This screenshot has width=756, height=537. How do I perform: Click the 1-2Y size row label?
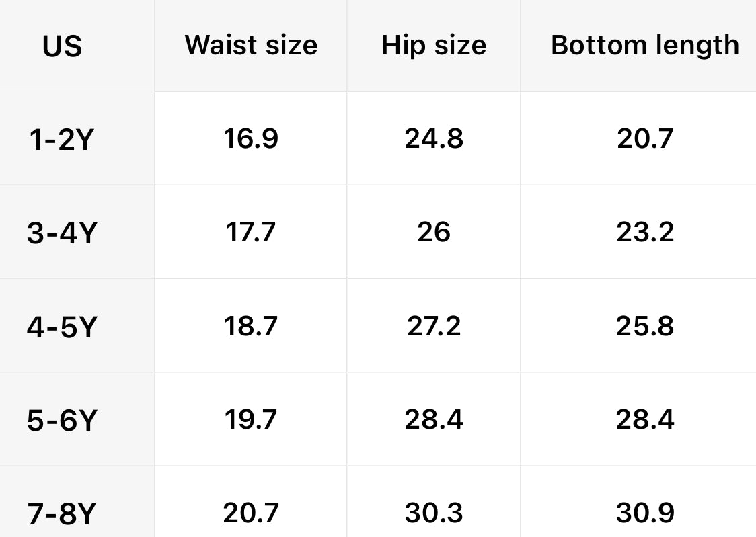61,140
